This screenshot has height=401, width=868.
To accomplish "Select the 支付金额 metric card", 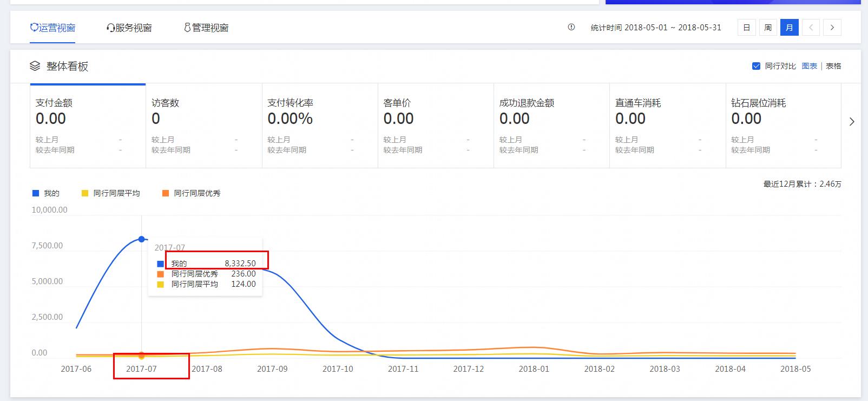I will click(88, 126).
